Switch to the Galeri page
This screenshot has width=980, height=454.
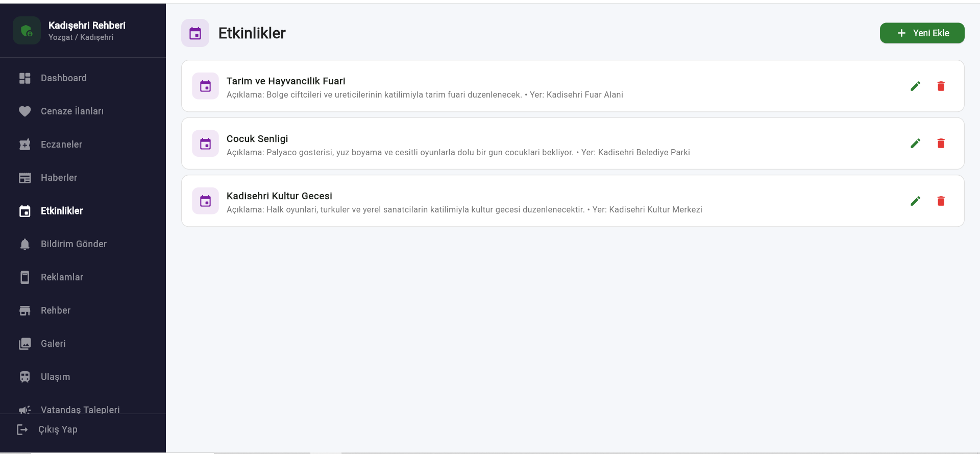tap(53, 344)
